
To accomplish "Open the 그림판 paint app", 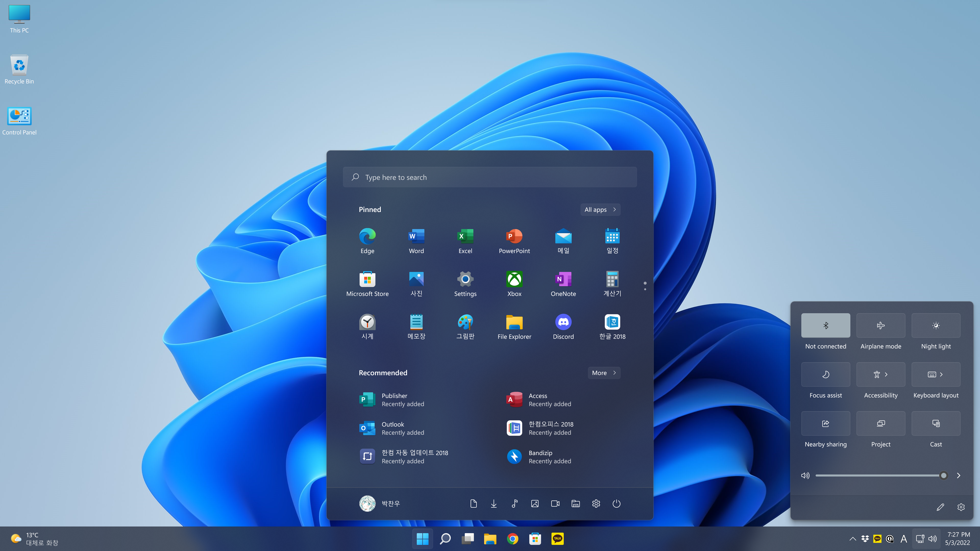I will pos(465,327).
